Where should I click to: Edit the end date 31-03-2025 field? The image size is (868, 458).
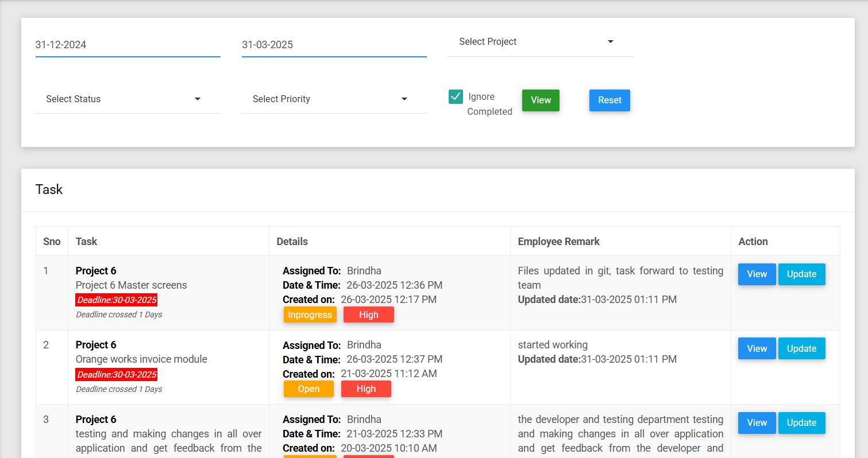334,45
